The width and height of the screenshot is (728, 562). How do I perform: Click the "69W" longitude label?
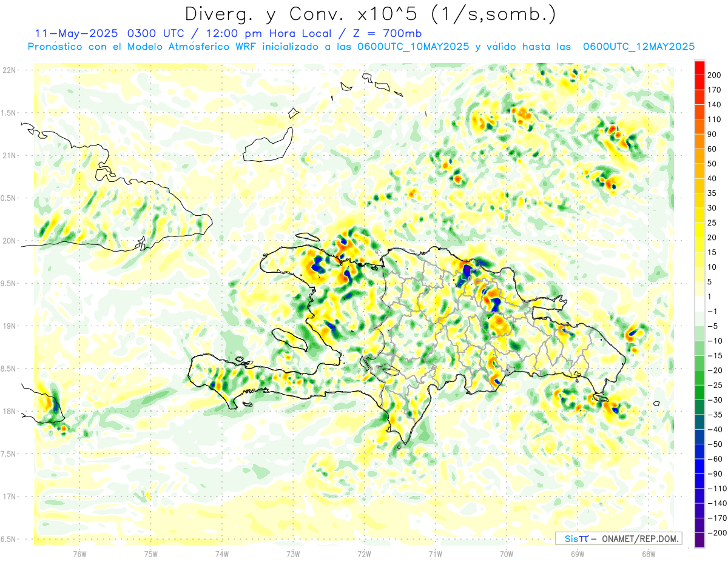pyautogui.click(x=578, y=554)
